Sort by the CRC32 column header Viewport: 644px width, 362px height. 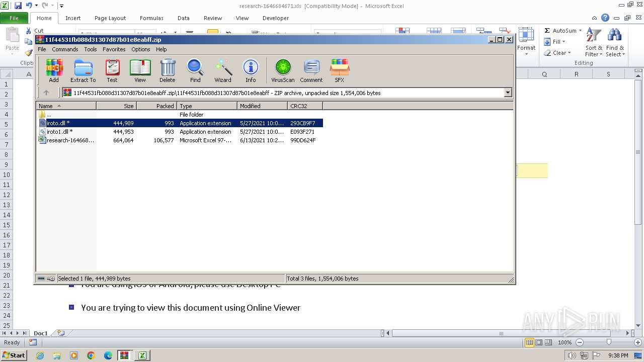pyautogui.click(x=305, y=106)
